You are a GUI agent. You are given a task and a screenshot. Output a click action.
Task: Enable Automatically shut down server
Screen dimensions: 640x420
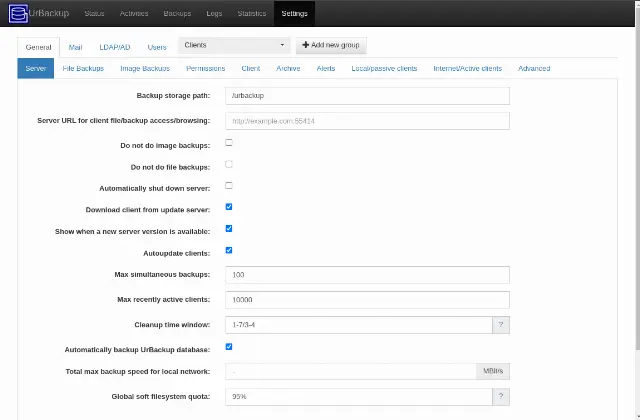229,186
